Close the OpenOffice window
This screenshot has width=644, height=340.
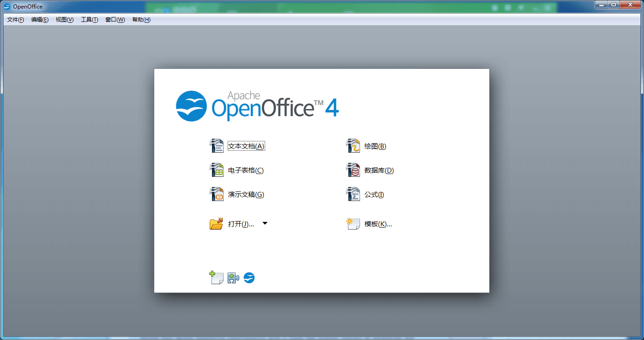coord(631,4)
